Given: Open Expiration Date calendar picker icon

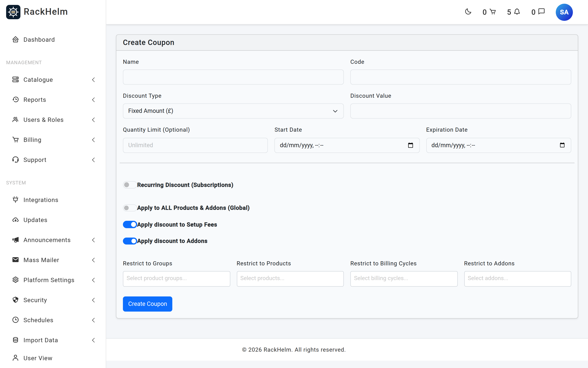Looking at the screenshot, I should point(562,145).
